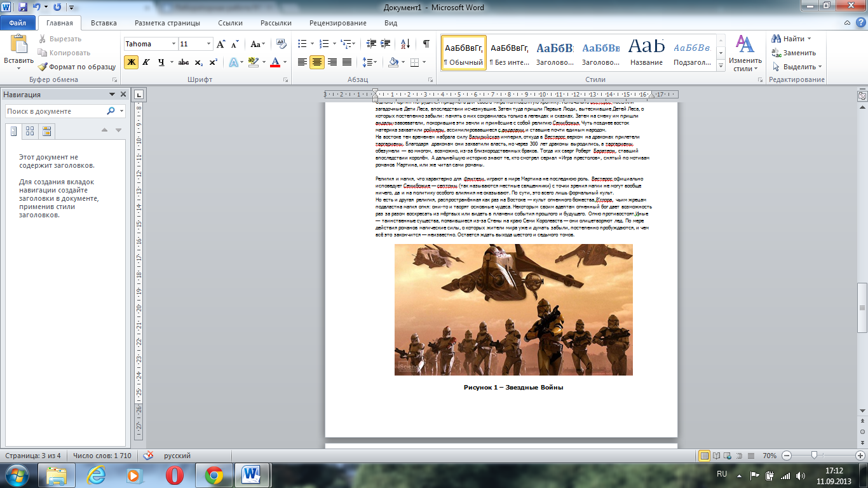Toggle underline (Ч) formatting
This screenshot has height=488, width=868.
pyautogui.click(x=161, y=62)
